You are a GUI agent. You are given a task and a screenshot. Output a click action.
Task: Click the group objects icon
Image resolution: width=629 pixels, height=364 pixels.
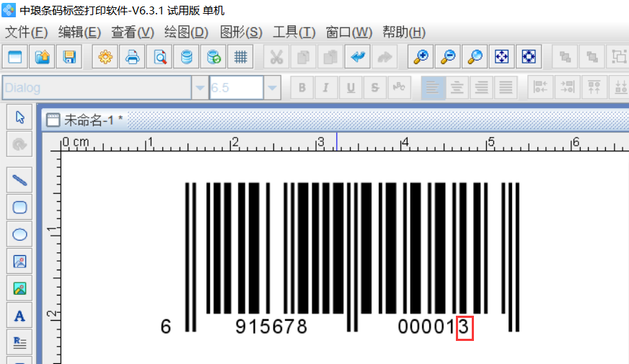[x=619, y=57]
